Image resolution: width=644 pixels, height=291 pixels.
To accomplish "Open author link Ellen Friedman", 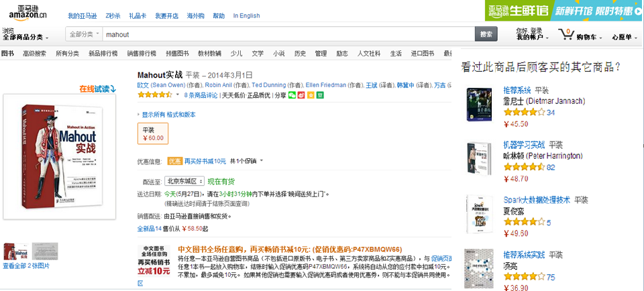I will pos(326,85).
